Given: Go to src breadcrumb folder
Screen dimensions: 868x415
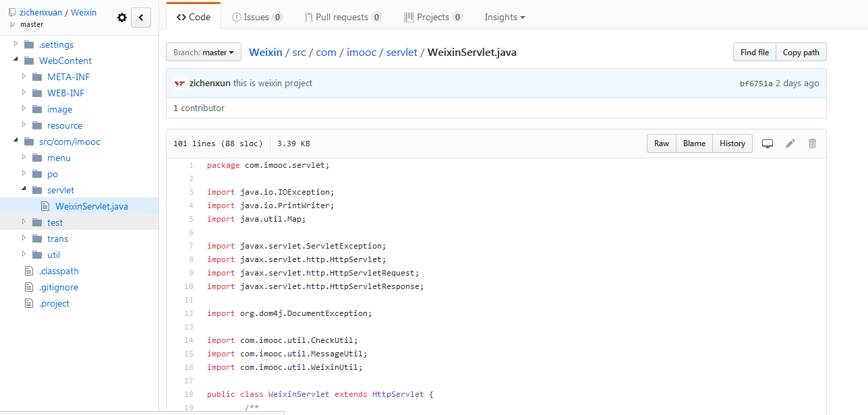Looking at the screenshot, I should [299, 53].
